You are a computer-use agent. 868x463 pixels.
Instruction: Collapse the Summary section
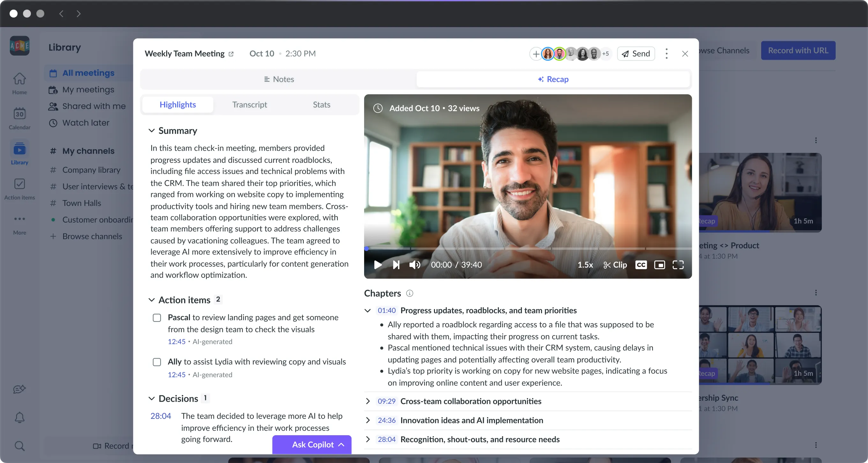(x=152, y=131)
